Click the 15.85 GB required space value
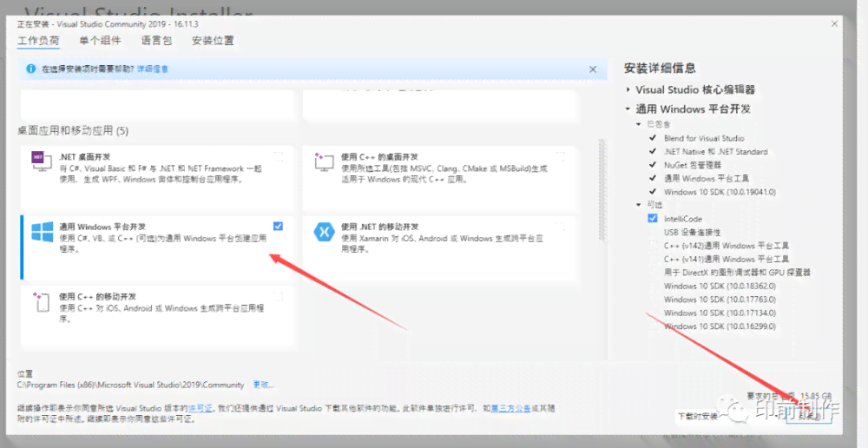Viewport: 868px width, 448px height. pyautogui.click(x=815, y=396)
